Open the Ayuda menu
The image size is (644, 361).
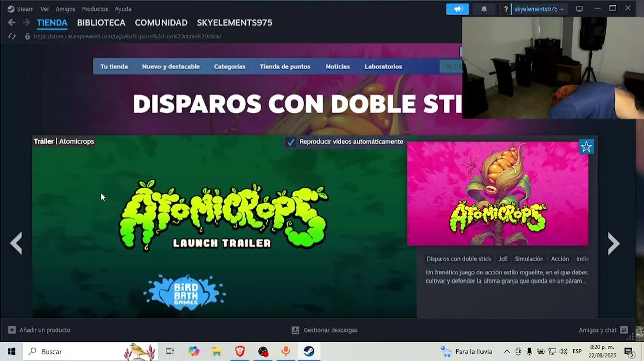point(123,9)
